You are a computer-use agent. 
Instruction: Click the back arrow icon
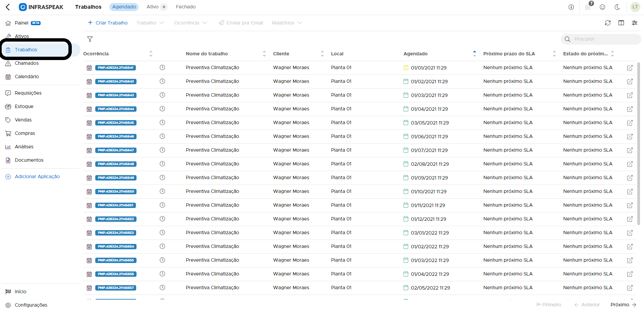tap(8, 7)
